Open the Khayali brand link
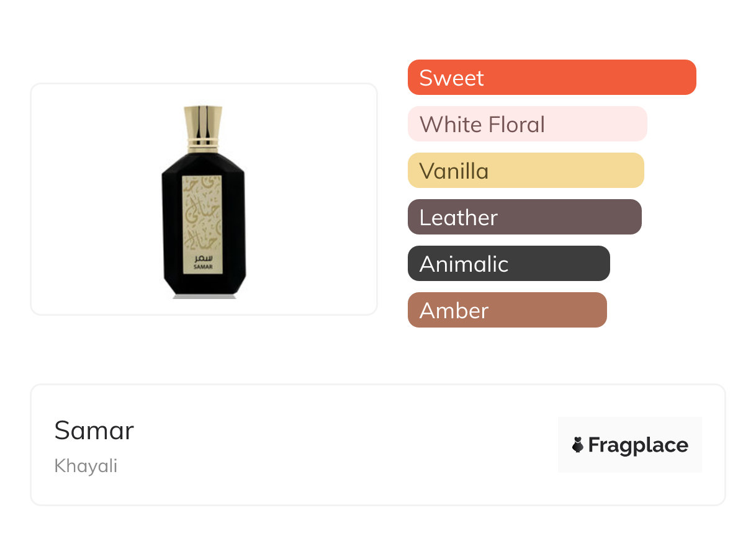The image size is (756, 536). click(86, 466)
